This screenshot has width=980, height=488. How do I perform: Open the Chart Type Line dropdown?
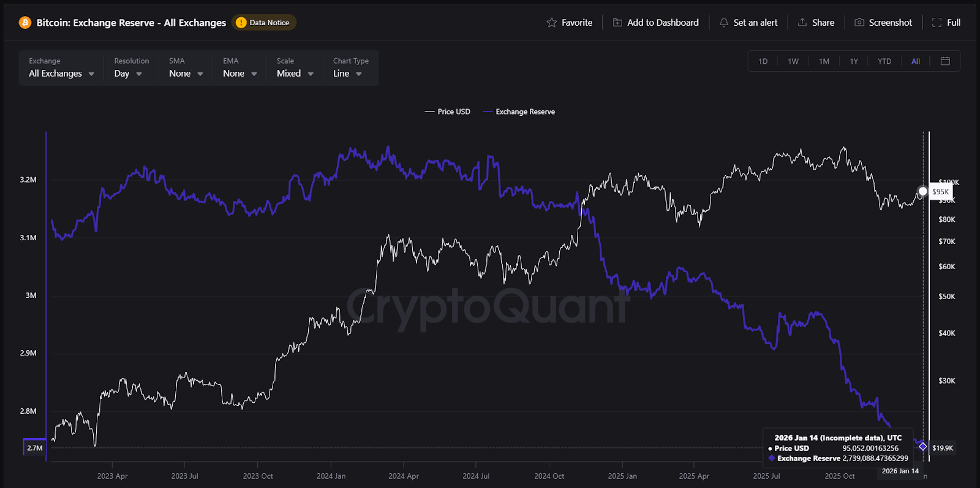347,74
